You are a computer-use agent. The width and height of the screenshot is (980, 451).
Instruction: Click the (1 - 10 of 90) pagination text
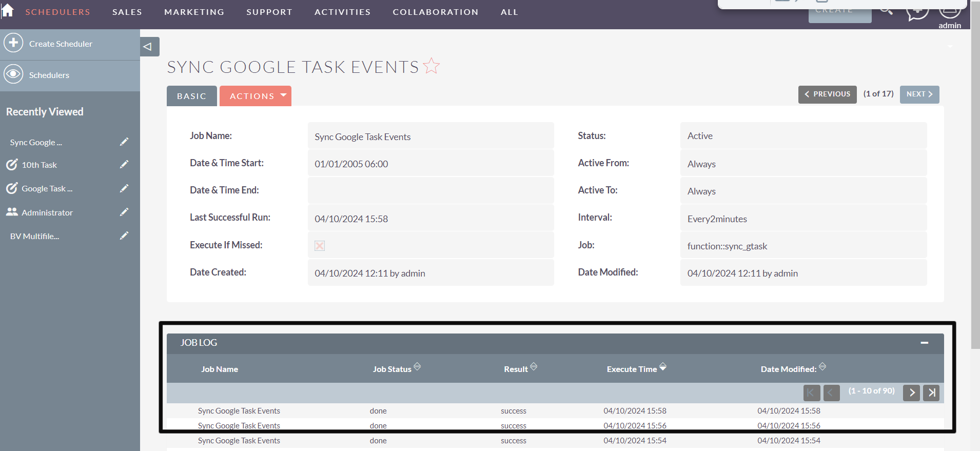pos(871,391)
